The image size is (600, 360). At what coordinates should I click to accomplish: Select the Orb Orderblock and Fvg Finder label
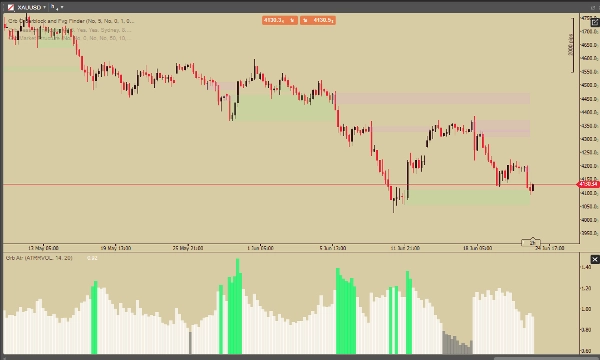click(x=71, y=21)
